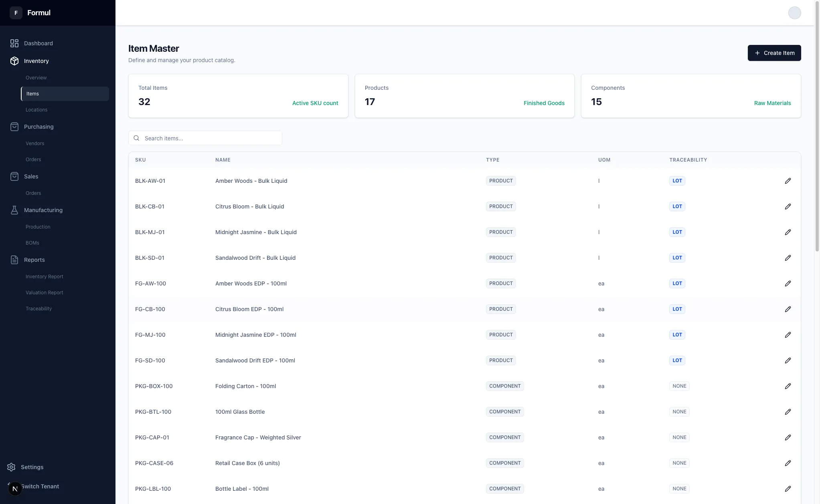Click the user avatar circle top right
The width and height of the screenshot is (820, 504).
[x=794, y=13]
